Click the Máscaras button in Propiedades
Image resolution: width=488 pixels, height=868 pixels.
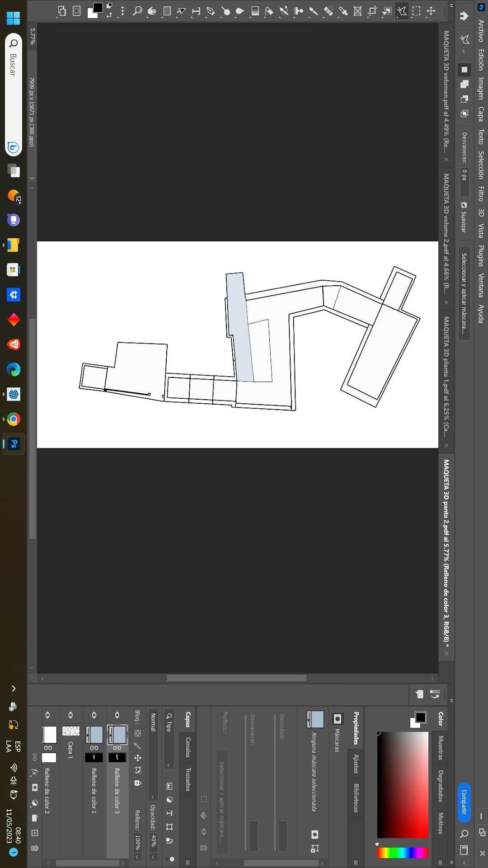point(337,719)
